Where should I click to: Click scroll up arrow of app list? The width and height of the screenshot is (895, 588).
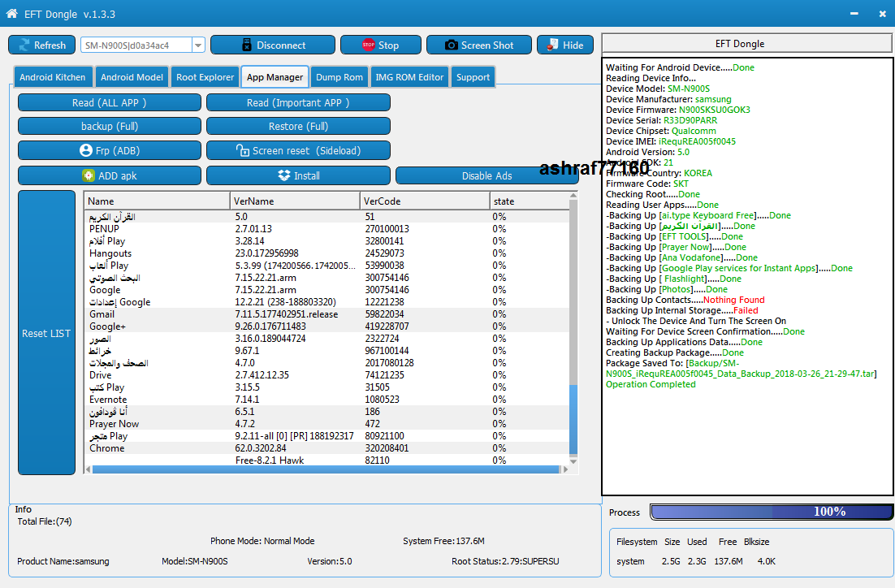pos(573,196)
